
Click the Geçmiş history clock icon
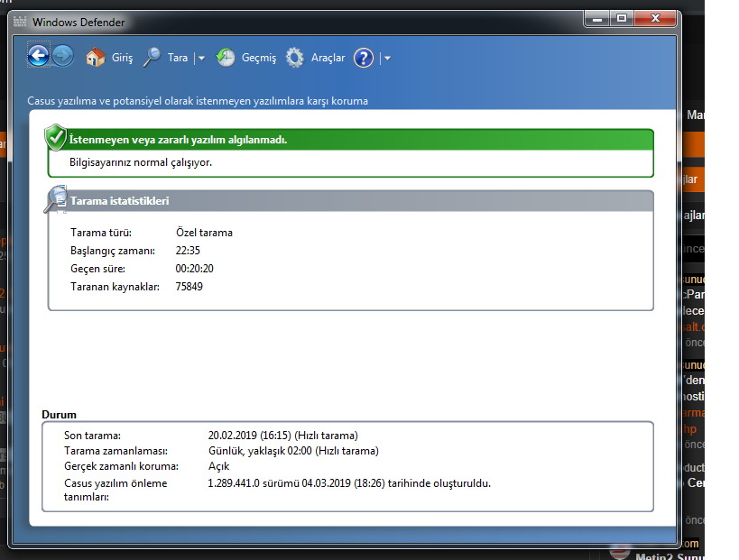[226, 58]
